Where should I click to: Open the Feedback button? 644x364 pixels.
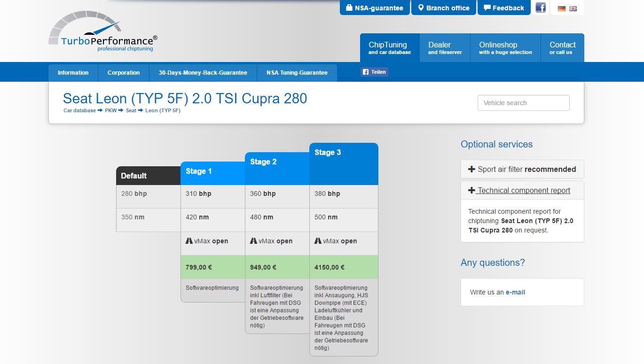tap(504, 8)
